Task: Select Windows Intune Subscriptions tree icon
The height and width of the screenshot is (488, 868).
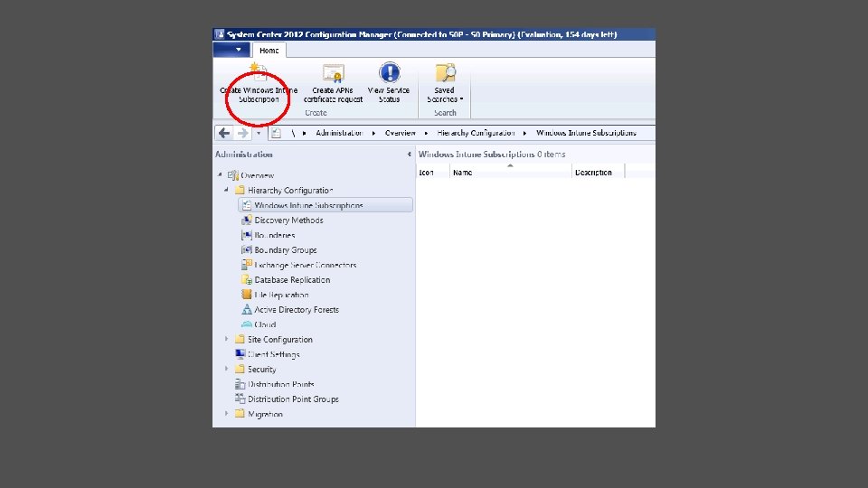Action: click(246, 205)
